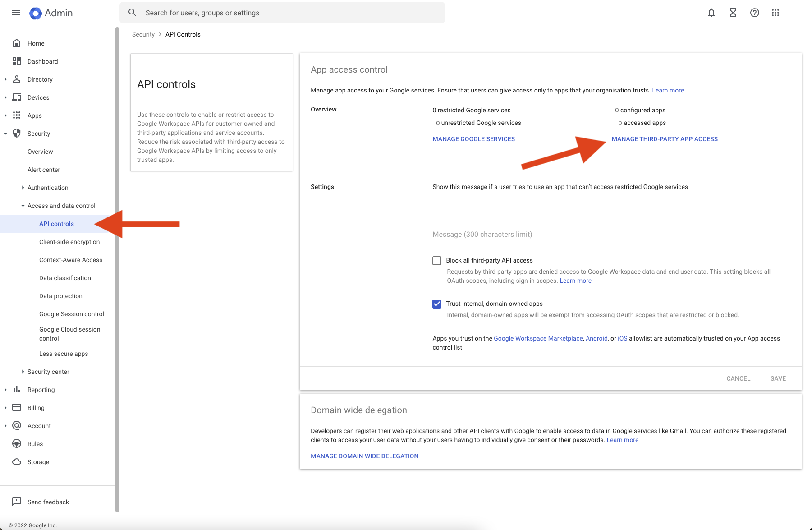Expand the Directory section arrow
The height and width of the screenshot is (530, 812).
pos(5,79)
